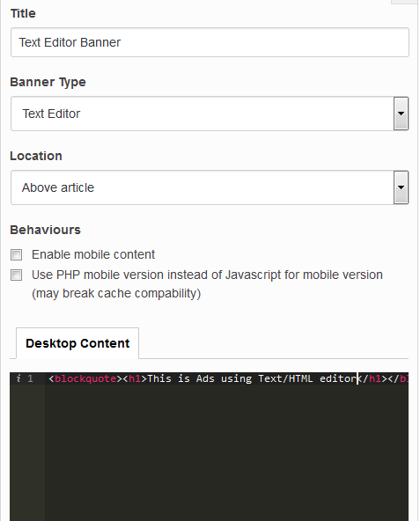Click empty dark area of code editor

coord(226,451)
